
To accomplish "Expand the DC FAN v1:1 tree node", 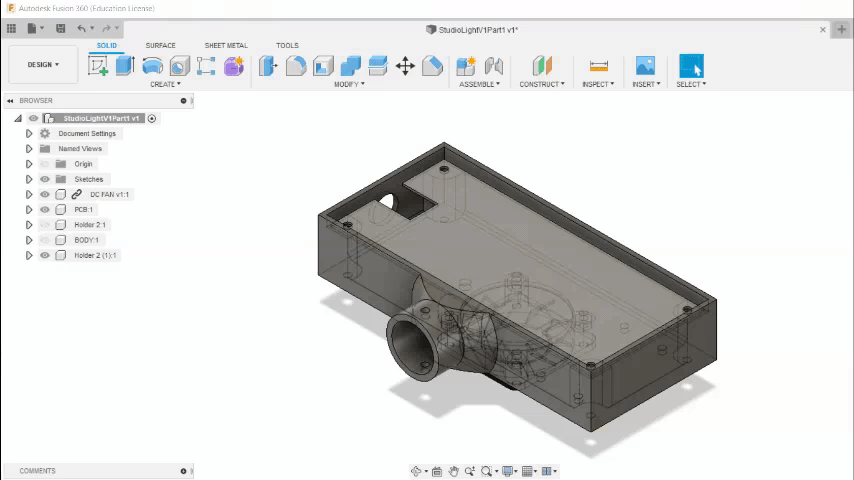I will pos(29,195).
